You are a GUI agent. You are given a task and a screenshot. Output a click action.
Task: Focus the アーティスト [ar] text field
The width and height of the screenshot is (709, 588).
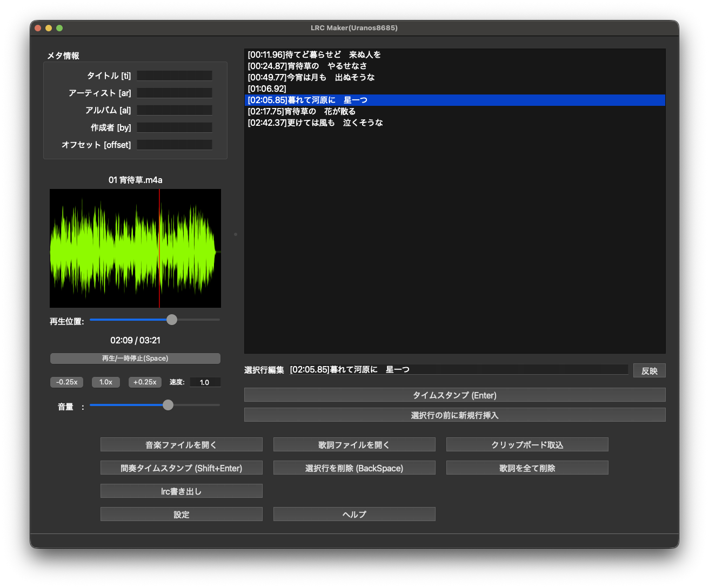[x=174, y=93]
